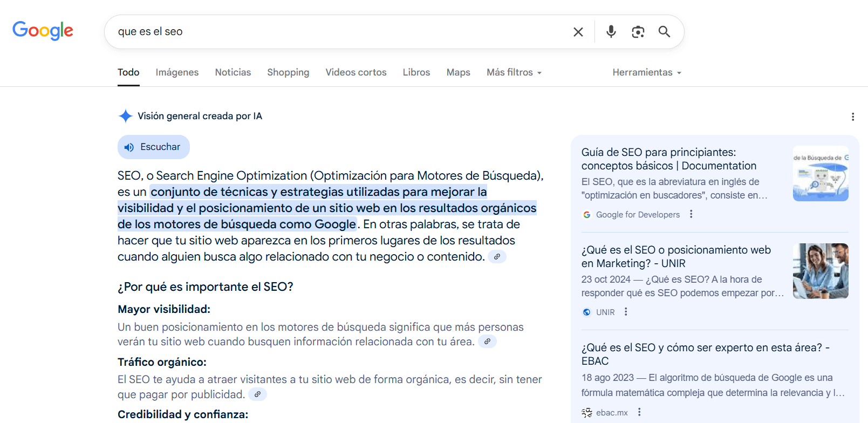Open the Videos cortos tab
868x423 pixels.
point(356,72)
